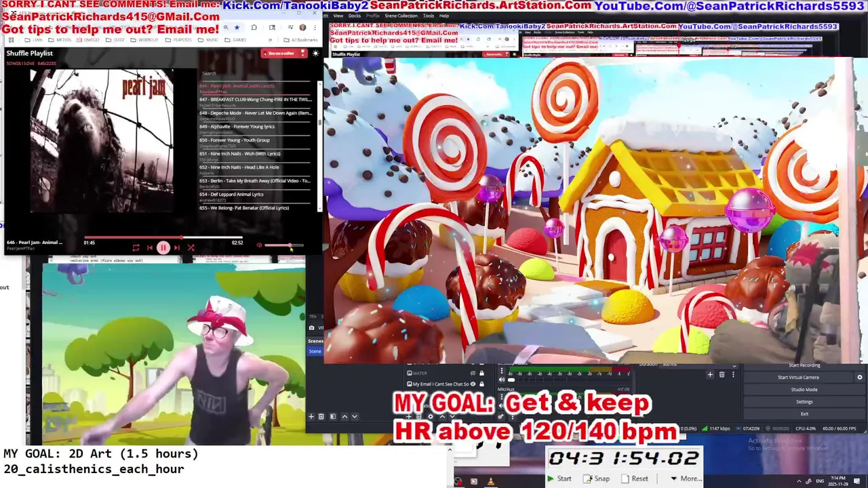Click the Pearl Jam album cover art
This screenshot has height=488, width=868.
click(102, 140)
